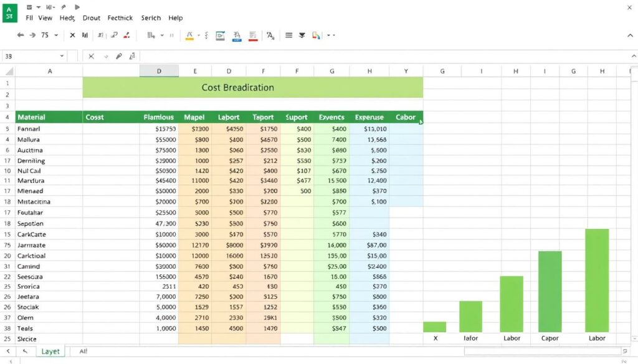Click the pen icon in formula bar
The width and height of the screenshot is (638, 364).
pos(119,57)
